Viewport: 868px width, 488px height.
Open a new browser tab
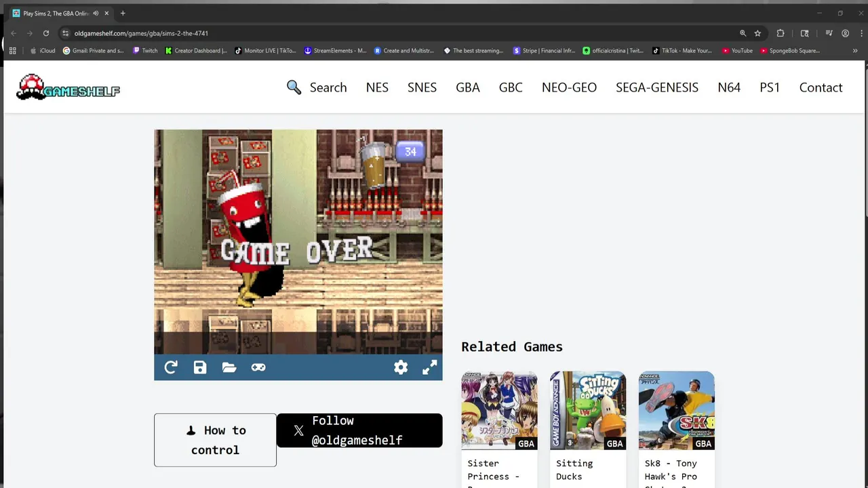coord(123,14)
